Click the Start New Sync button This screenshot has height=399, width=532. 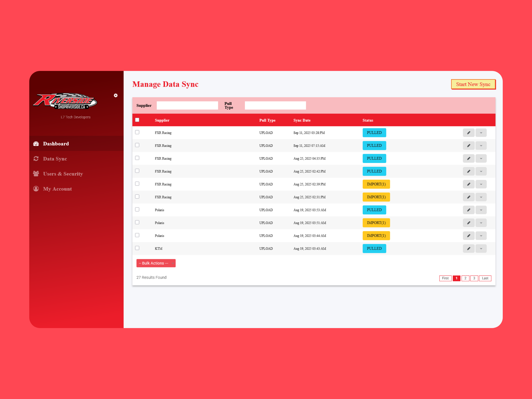click(473, 84)
